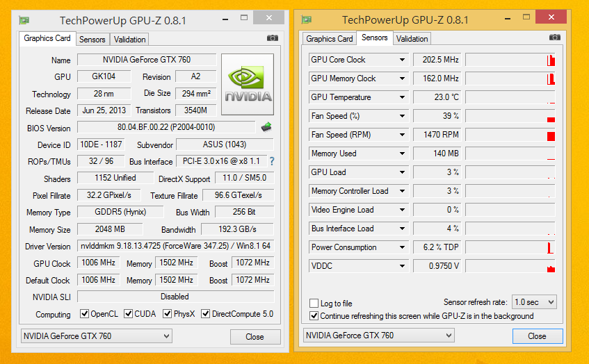Click the BIOS Version field 80.04.BF.00.22
The height and width of the screenshot is (364, 589).
point(166,127)
